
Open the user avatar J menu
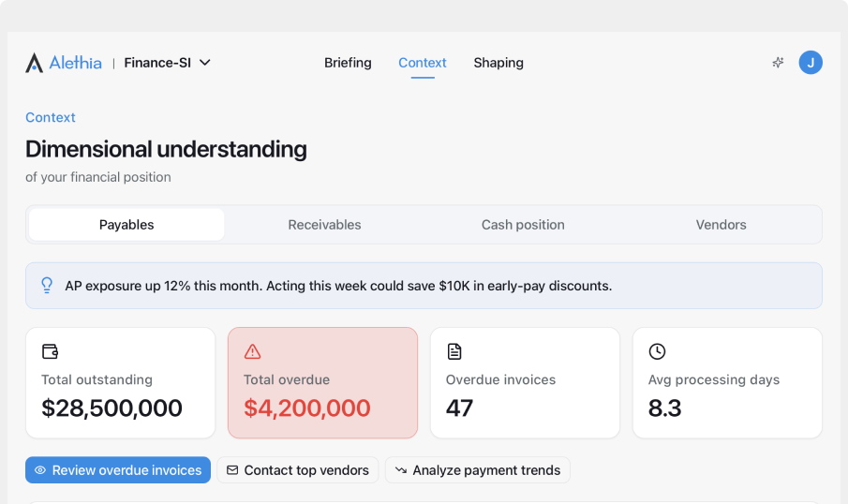811,63
